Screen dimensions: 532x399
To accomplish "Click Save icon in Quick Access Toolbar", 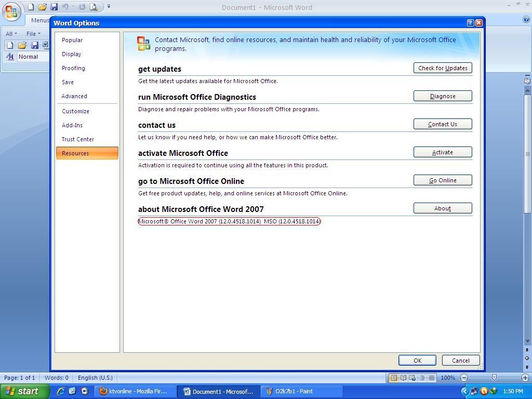I will click(54, 7).
